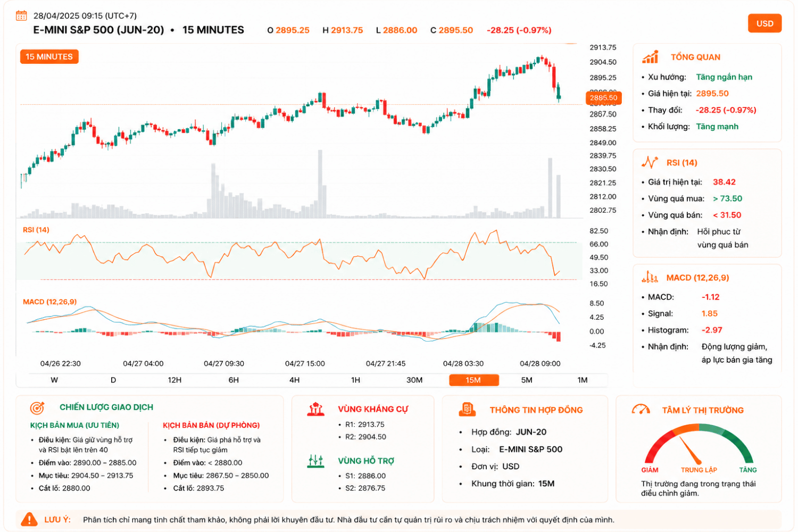Click the 04/28 09:00 time axis label
798x532 pixels.
540,363
